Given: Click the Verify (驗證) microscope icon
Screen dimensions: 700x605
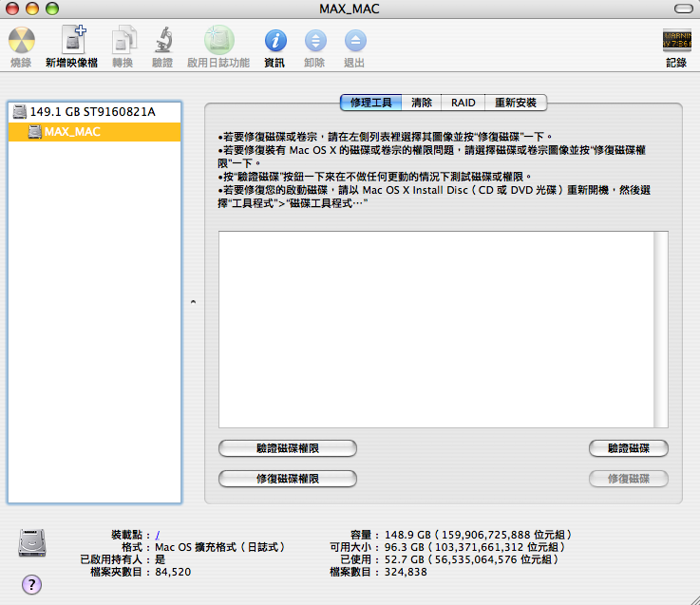Looking at the screenshot, I should click(163, 40).
